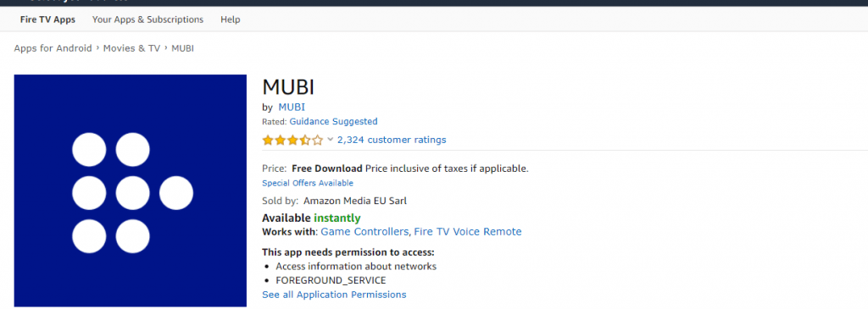Open 2,324 customer ratings link
This screenshot has height=309, width=868.
[392, 140]
